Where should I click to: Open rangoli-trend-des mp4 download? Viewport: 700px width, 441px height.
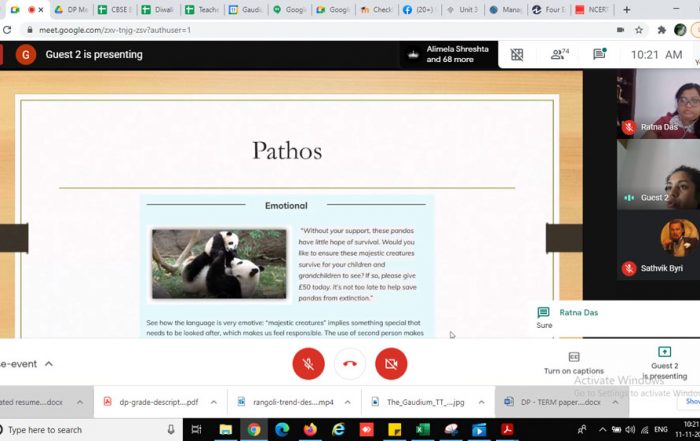point(286,402)
